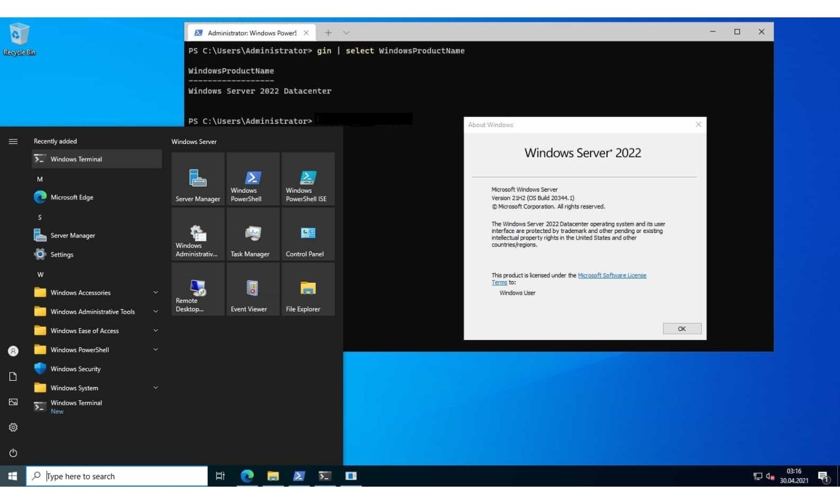Expand Windows Ease of Access folder chevron

[156, 330]
